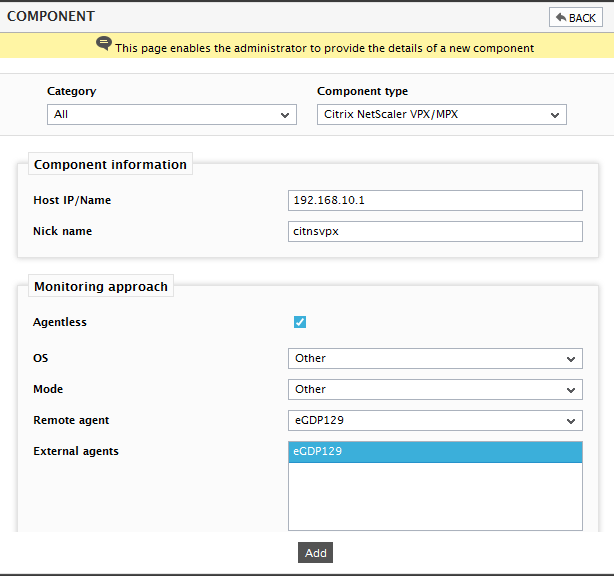Click the Remote agent chevron arrow

click(x=571, y=421)
